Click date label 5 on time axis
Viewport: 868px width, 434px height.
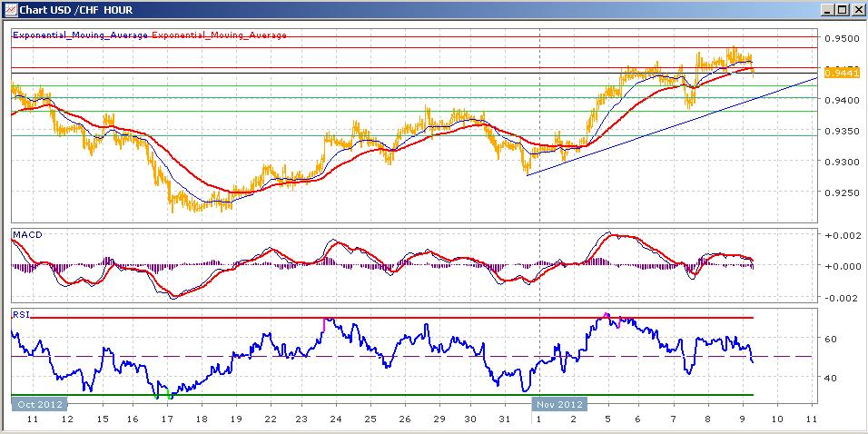pos(608,419)
